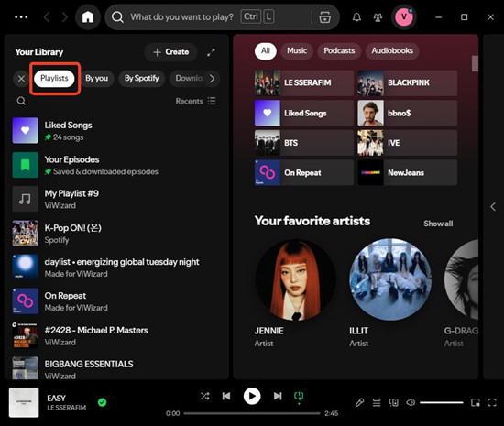Open Connect to a device icon
The width and height of the screenshot is (504, 426).
[394, 402]
